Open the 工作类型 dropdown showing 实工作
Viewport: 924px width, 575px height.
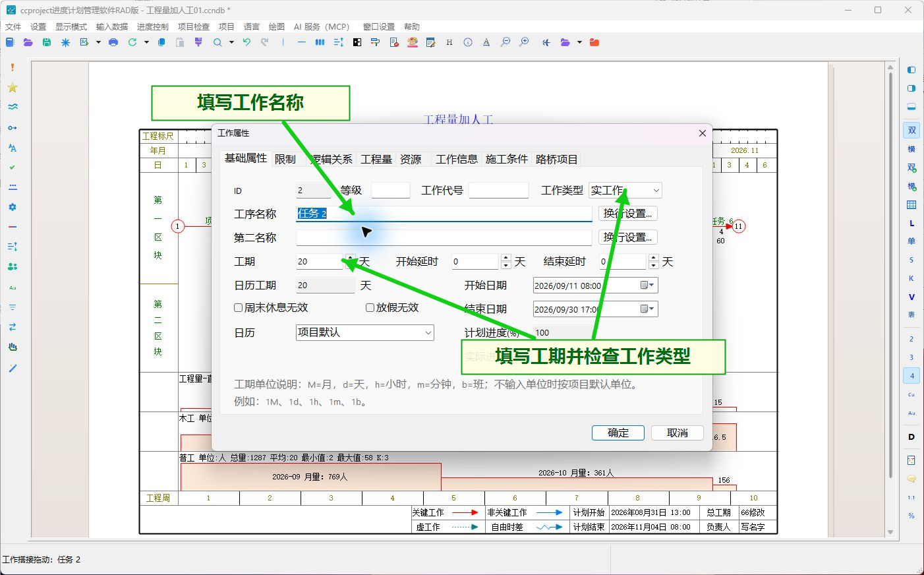pyautogui.click(x=625, y=191)
